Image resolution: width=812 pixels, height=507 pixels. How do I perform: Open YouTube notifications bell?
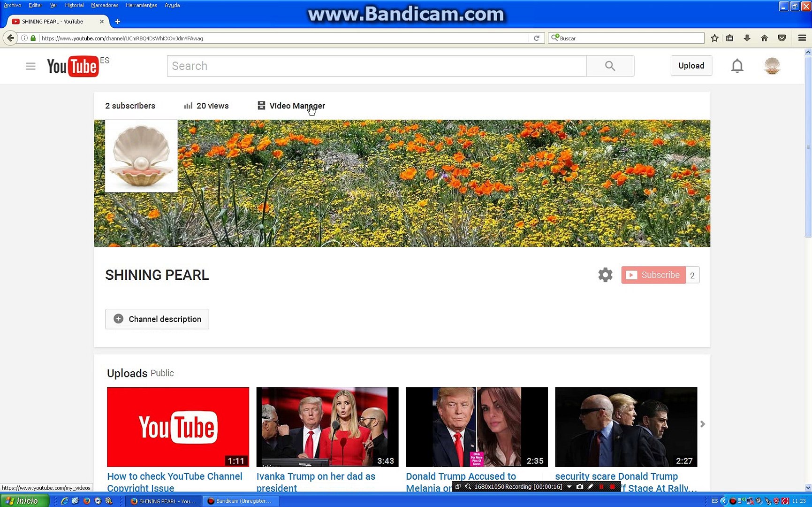pos(737,66)
